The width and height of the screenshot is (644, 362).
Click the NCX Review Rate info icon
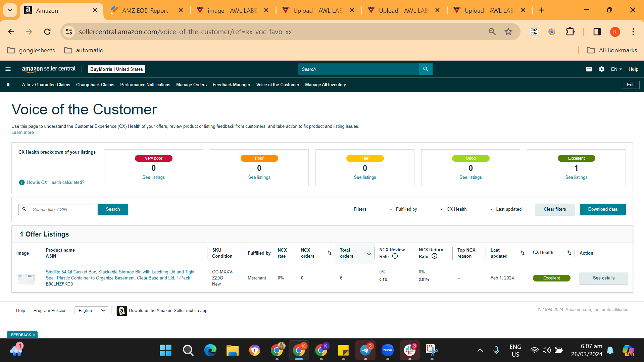(x=395, y=256)
